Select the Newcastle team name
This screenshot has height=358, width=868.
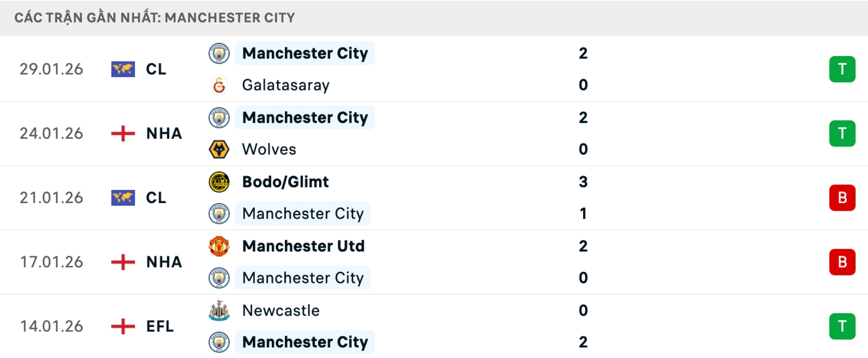(280, 311)
